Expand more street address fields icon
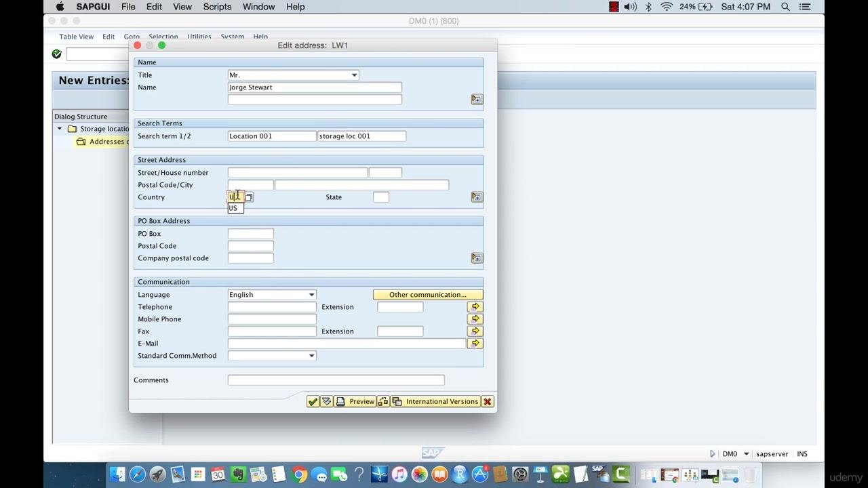 (477, 197)
